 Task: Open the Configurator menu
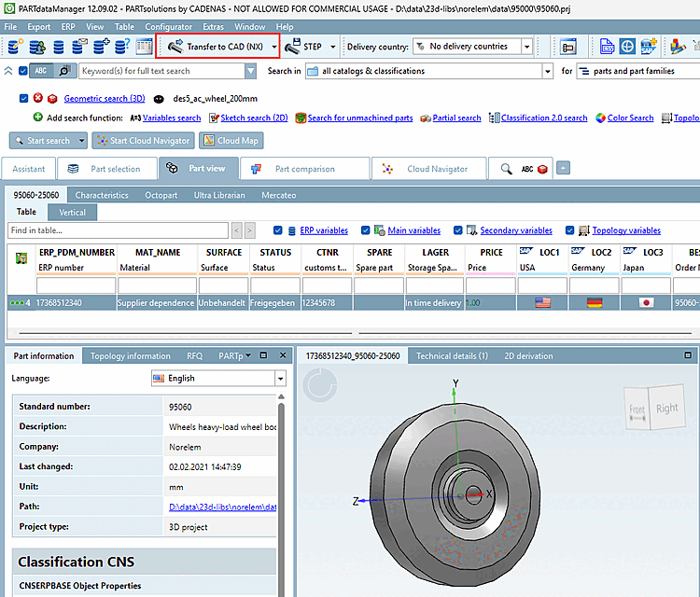[169, 27]
